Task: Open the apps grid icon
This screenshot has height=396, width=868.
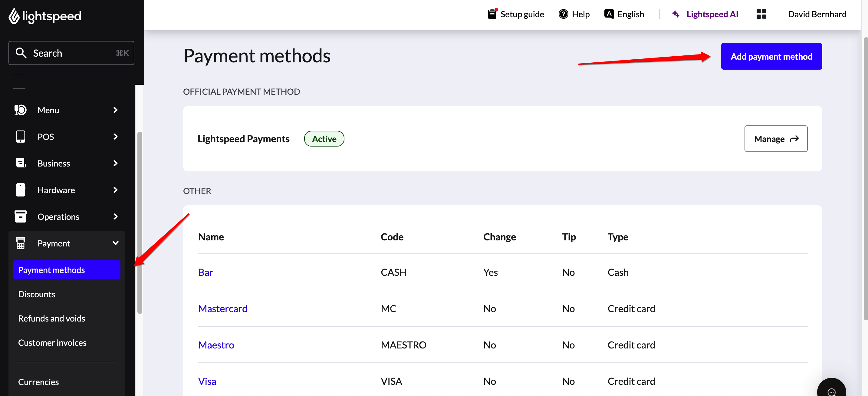Action: click(761, 14)
